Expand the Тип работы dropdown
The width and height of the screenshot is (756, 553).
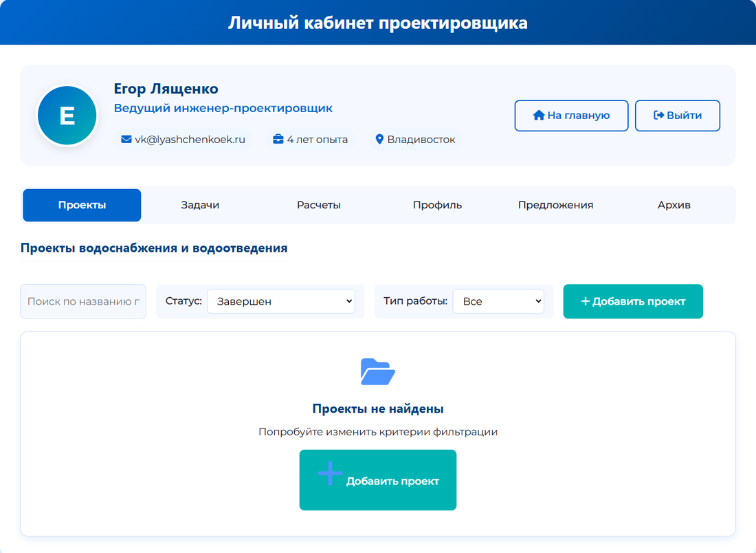[498, 301]
